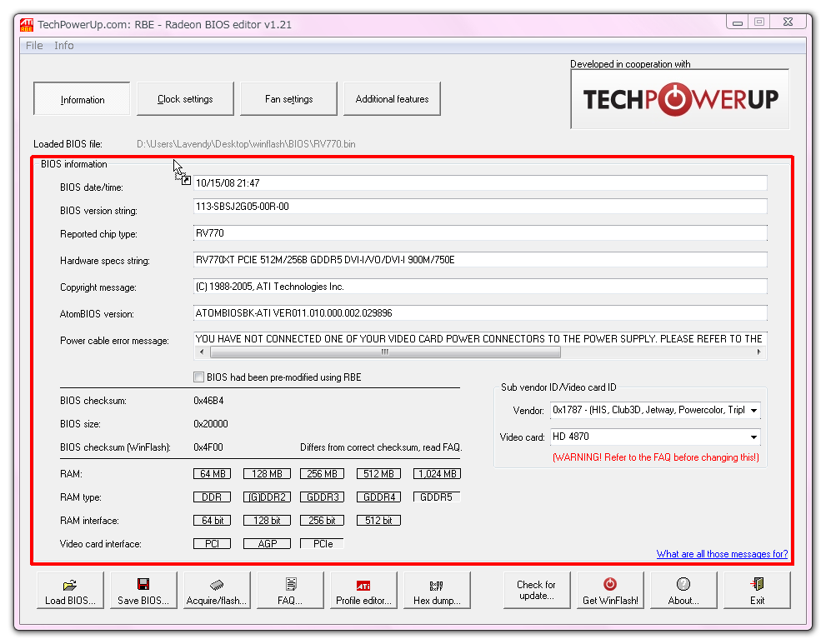This screenshot has height=644, width=826.
Task: Click the RBE app icon in title bar
Action: point(27,25)
